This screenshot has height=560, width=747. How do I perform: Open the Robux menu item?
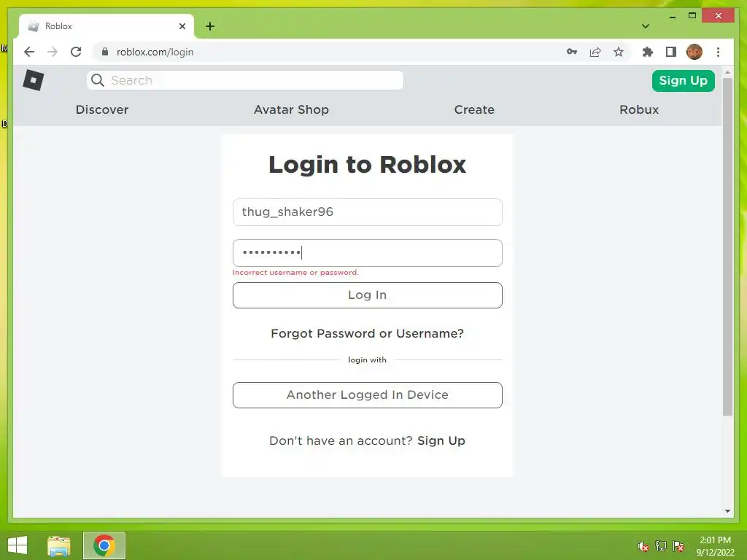tap(639, 109)
